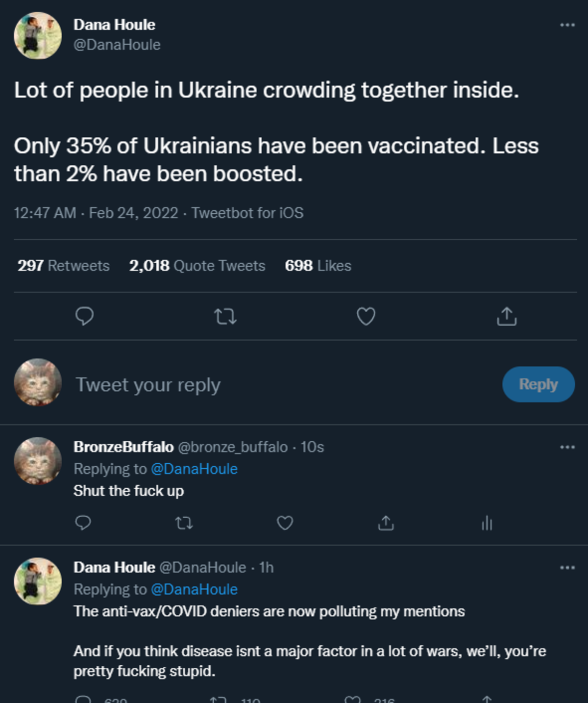Open more options on the main tweet
The height and width of the screenshot is (703, 588).
click(567, 25)
